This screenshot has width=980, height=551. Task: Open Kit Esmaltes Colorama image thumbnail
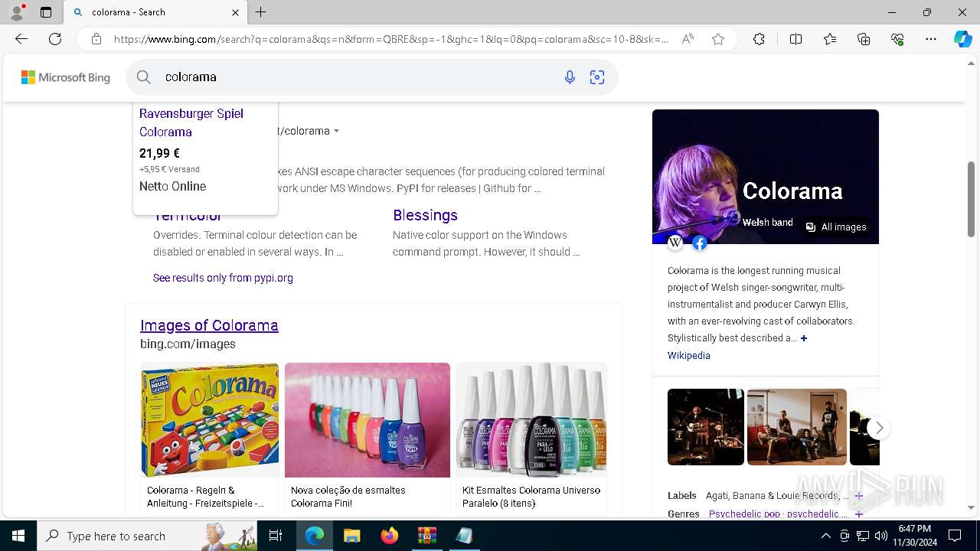(x=531, y=420)
